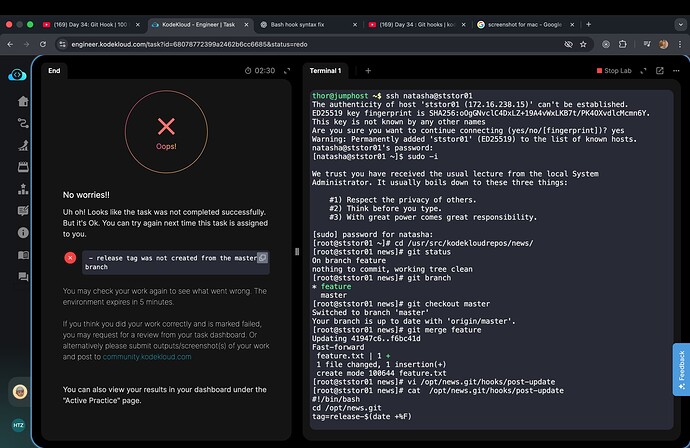View site information icon in address bar

click(x=62, y=44)
